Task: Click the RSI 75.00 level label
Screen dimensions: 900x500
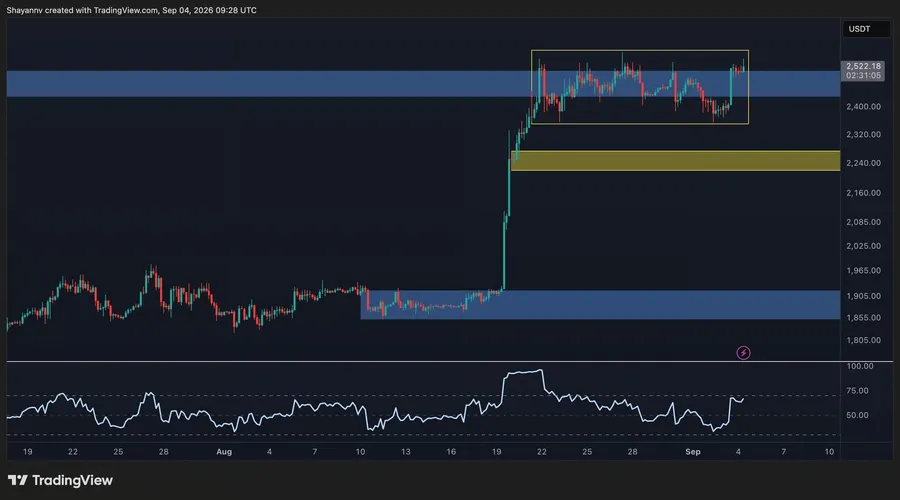Action: [857, 391]
